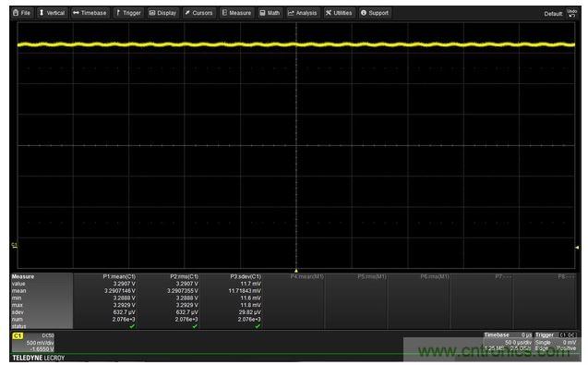Click the 3.2907146 V mean value in P1

pyautogui.click(x=120, y=291)
